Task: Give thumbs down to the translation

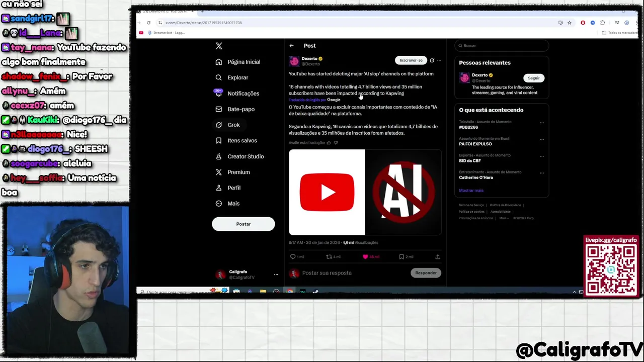Action: tap(336, 143)
